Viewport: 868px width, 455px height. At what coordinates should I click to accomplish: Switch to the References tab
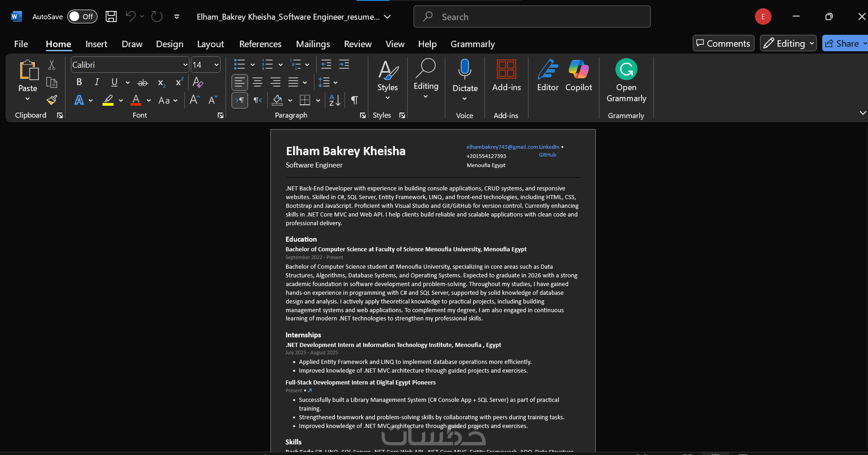click(x=260, y=44)
